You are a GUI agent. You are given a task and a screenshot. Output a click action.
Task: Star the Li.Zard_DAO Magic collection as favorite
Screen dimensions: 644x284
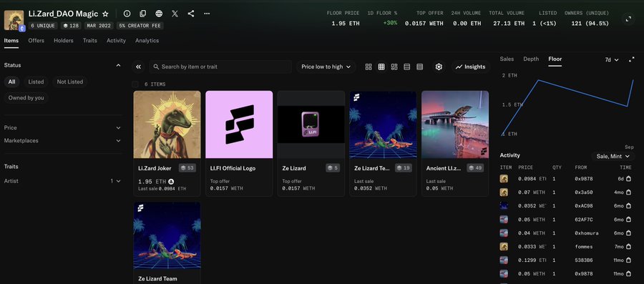(105, 14)
